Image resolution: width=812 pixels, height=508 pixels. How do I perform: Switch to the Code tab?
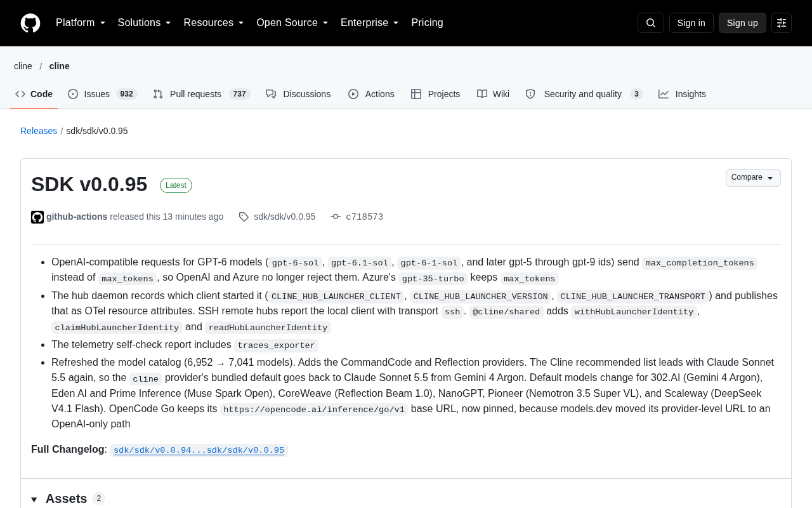34,94
